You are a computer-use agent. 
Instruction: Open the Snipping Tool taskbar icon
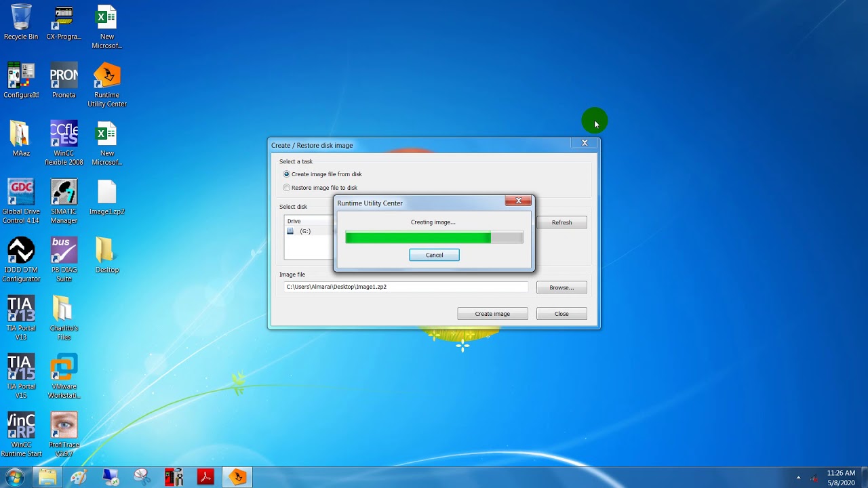click(142, 477)
